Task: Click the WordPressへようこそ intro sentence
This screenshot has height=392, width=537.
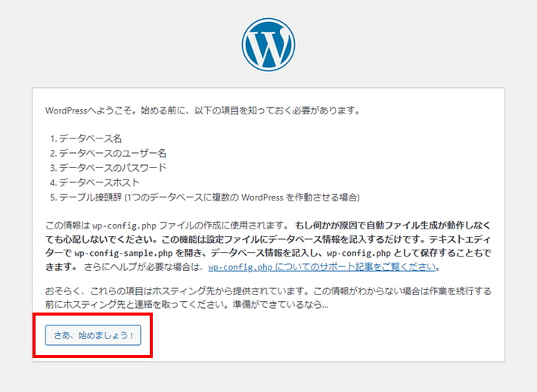Action: [x=203, y=110]
